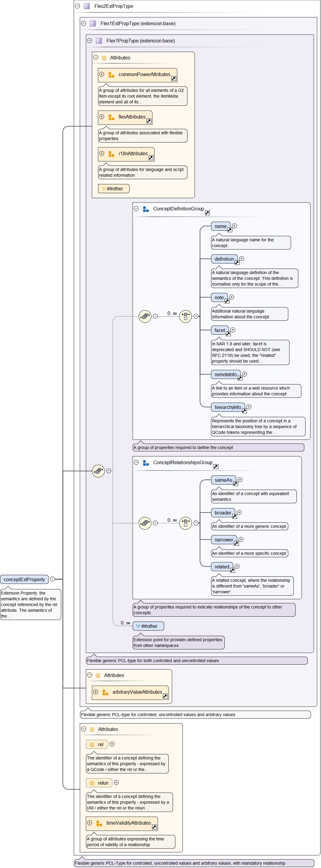
Task: Click the arbitraryValueAttributes link arrow icon
Action: [x=165, y=696]
